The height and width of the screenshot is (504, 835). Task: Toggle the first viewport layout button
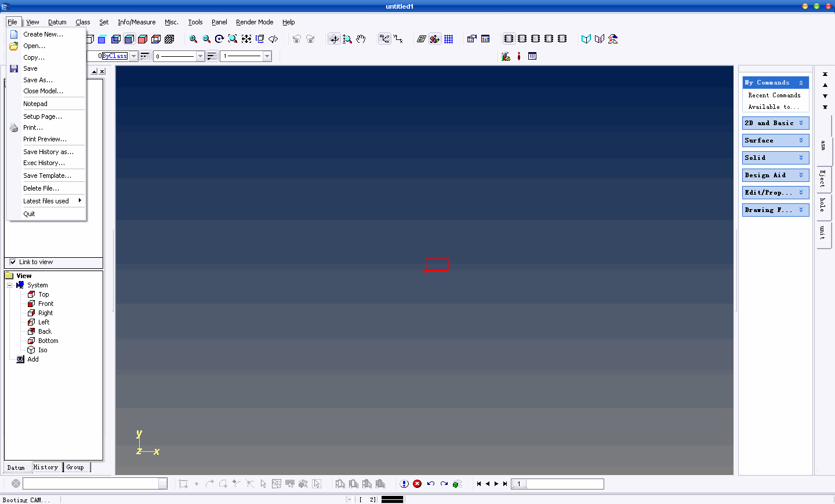[x=509, y=39]
